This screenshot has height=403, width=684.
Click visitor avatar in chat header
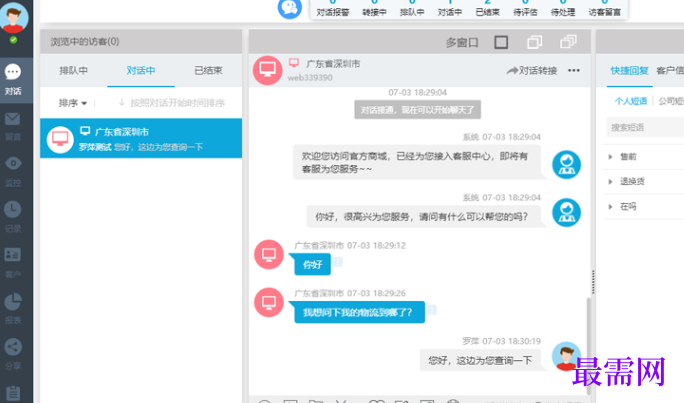pos(267,70)
